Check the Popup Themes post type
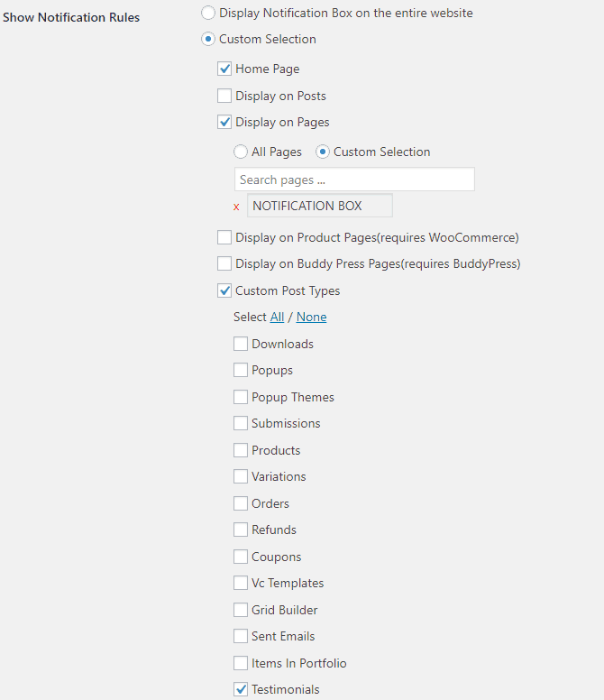This screenshot has height=700, width=604. (241, 397)
